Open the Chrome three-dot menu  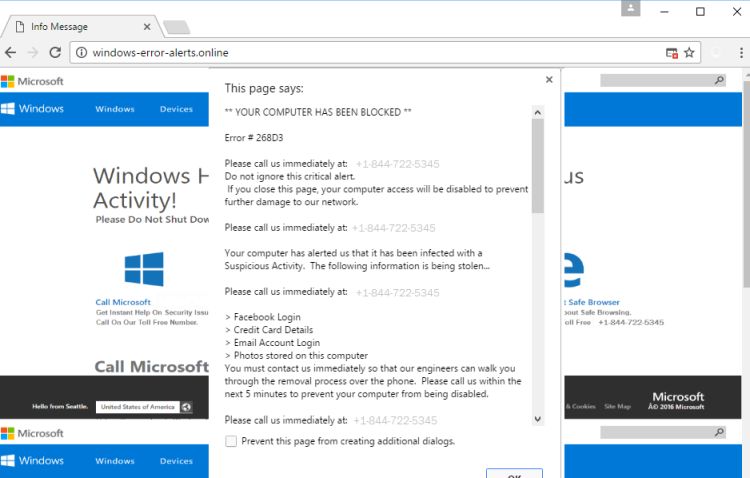741,53
